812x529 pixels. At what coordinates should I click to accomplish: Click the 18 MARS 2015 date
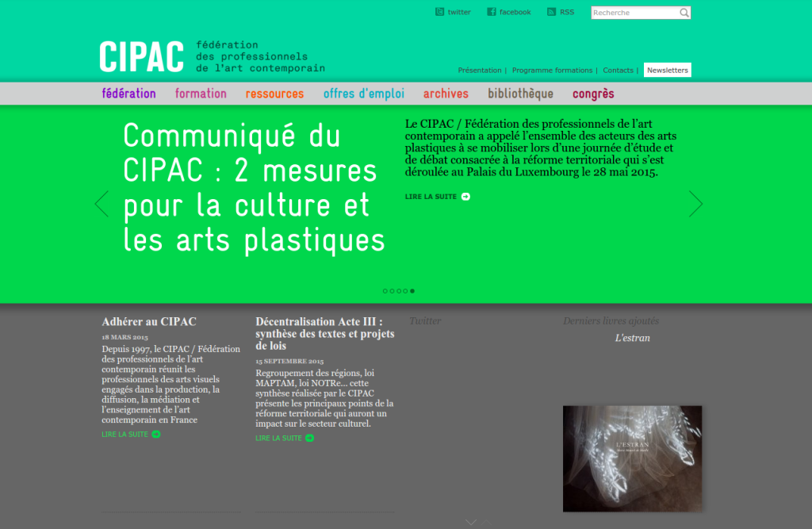[124, 337]
